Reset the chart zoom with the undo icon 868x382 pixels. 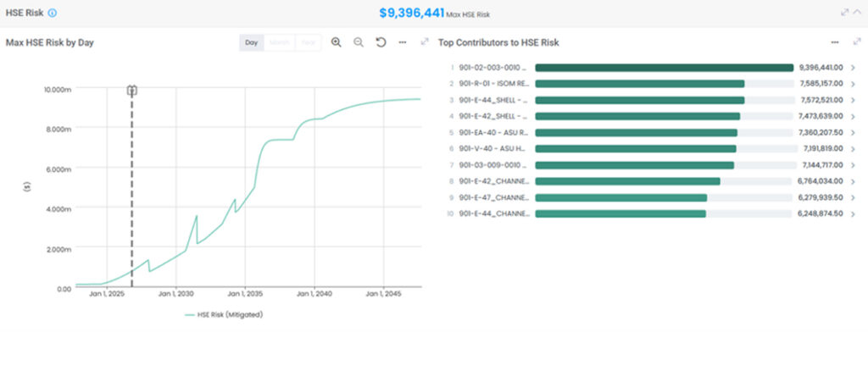pyautogui.click(x=381, y=42)
